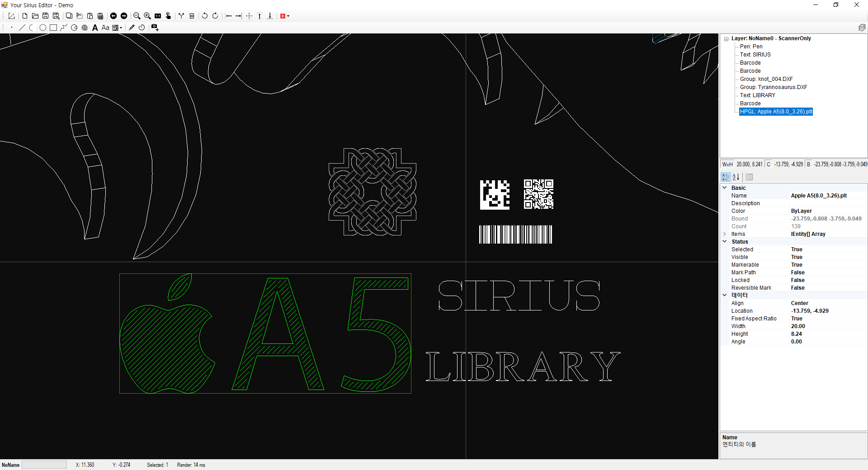868x470 pixels.
Task: Select the Pen entity tool
Action: [132, 28]
